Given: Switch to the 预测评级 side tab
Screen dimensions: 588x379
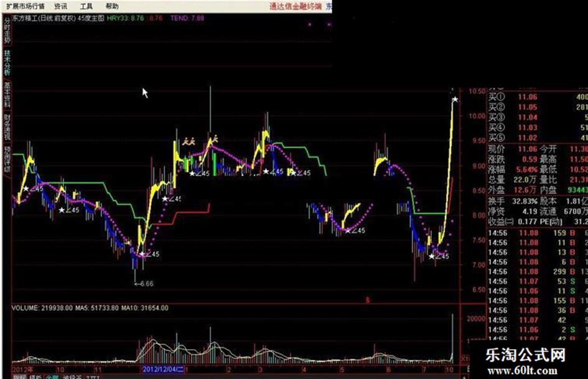Looking at the screenshot, I should 7,159.
